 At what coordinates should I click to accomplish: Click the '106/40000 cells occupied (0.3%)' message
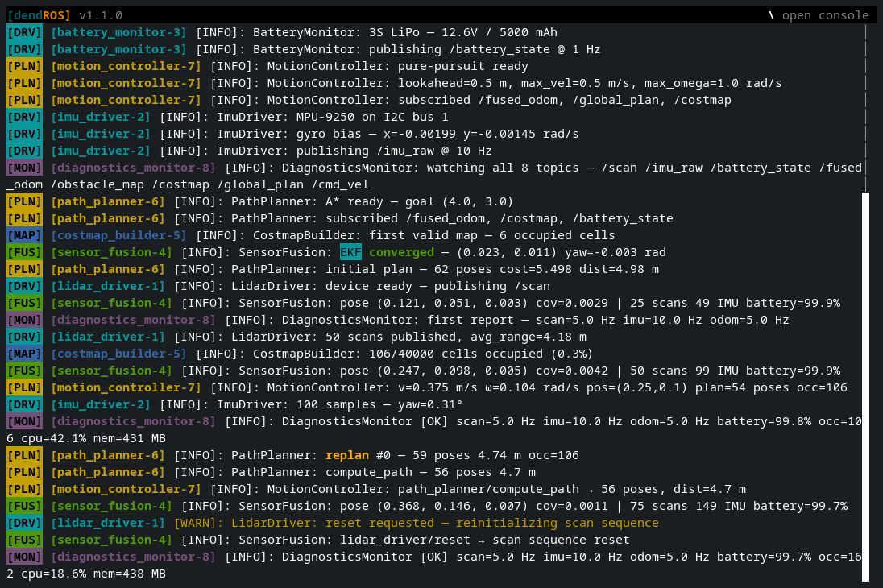point(481,353)
